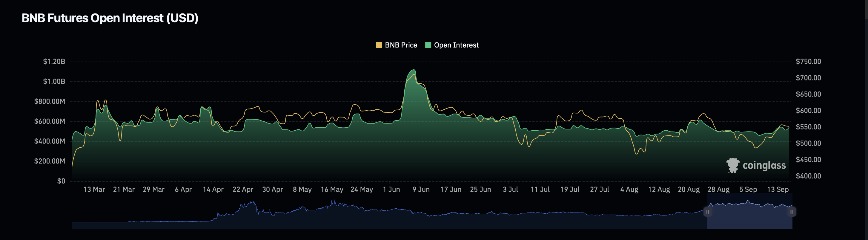Click the $700.00 right axis label

808,78
